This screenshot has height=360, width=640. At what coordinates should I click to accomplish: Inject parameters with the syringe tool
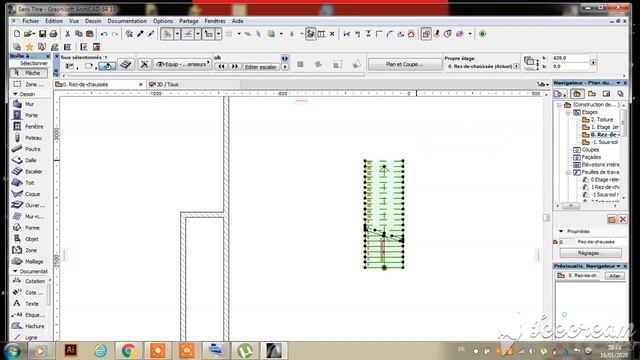point(151,34)
